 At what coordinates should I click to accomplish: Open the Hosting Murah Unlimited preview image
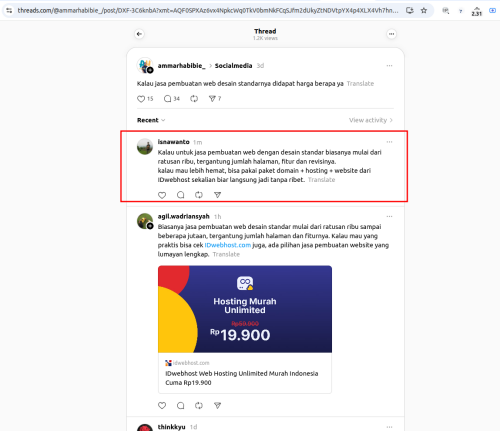[x=245, y=309]
